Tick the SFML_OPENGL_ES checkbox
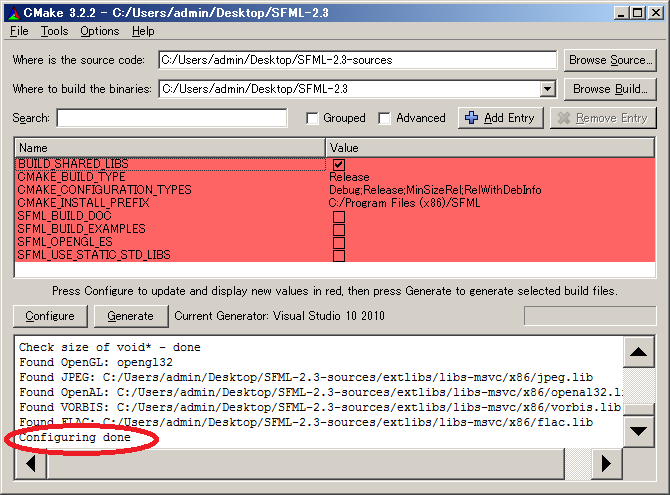The image size is (670, 495). 339,242
